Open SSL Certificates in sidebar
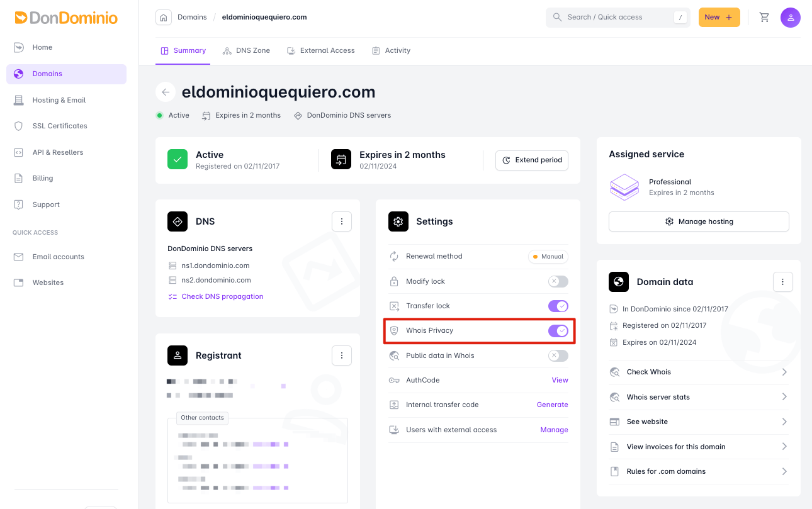 [x=66, y=126]
